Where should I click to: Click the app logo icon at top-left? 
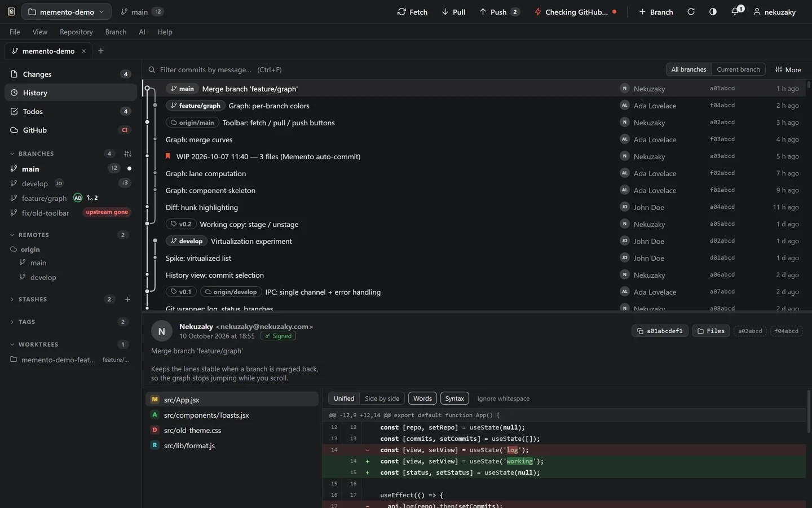(11, 11)
